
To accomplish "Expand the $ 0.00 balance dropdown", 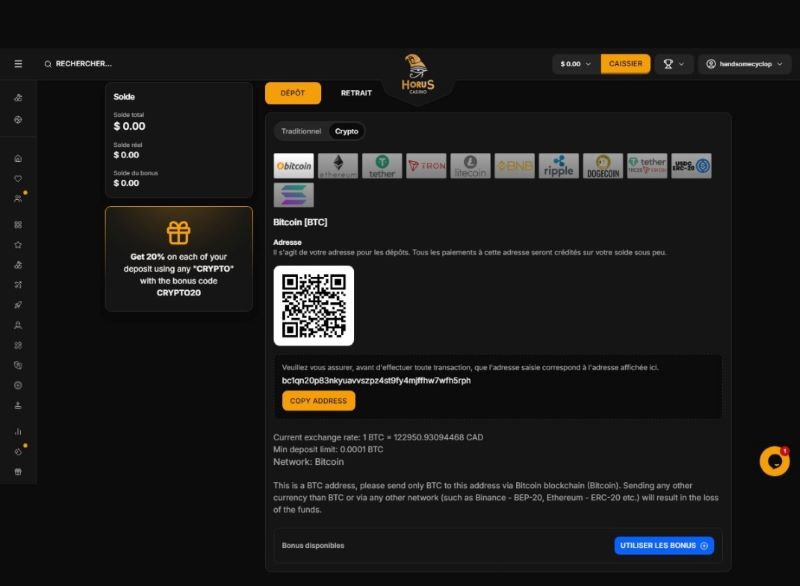I will click(x=576, y=64).
